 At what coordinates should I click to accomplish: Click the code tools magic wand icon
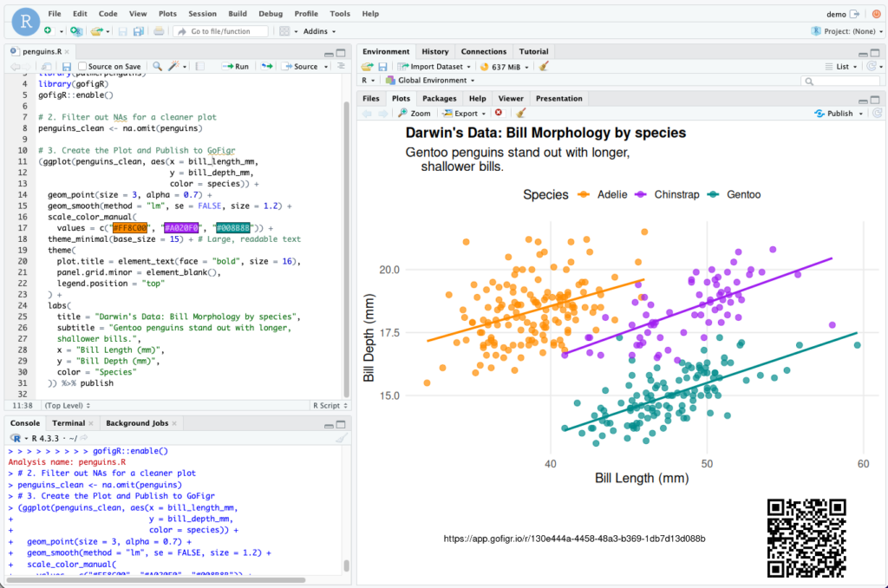[174, 66]
